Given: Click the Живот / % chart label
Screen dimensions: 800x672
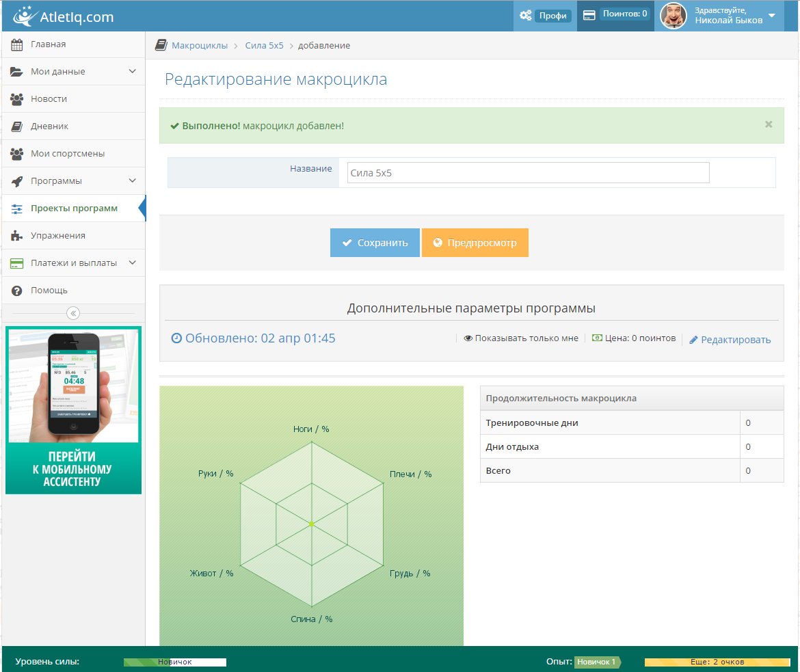Looking at the screenshot, I should (212, 574).
